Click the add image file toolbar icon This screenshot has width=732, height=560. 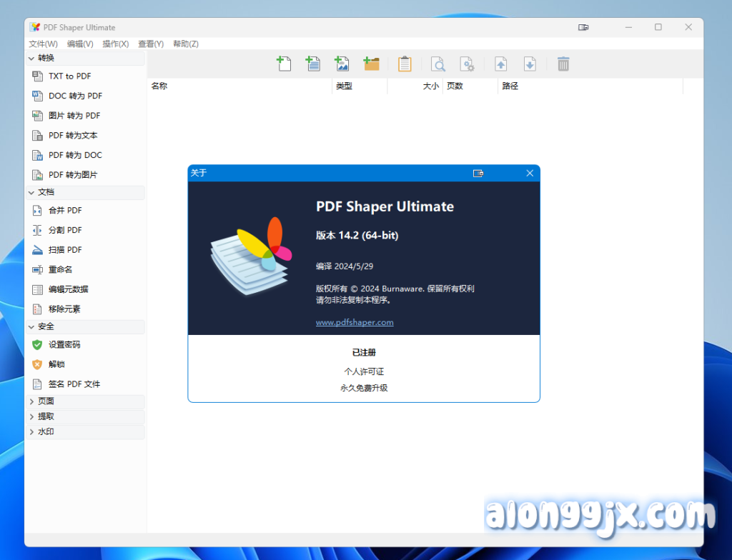[342, 64]
